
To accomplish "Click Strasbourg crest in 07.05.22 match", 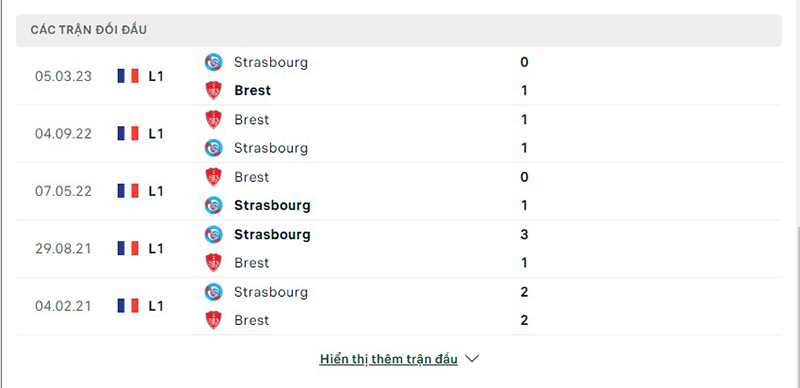I will pos(213,205).
